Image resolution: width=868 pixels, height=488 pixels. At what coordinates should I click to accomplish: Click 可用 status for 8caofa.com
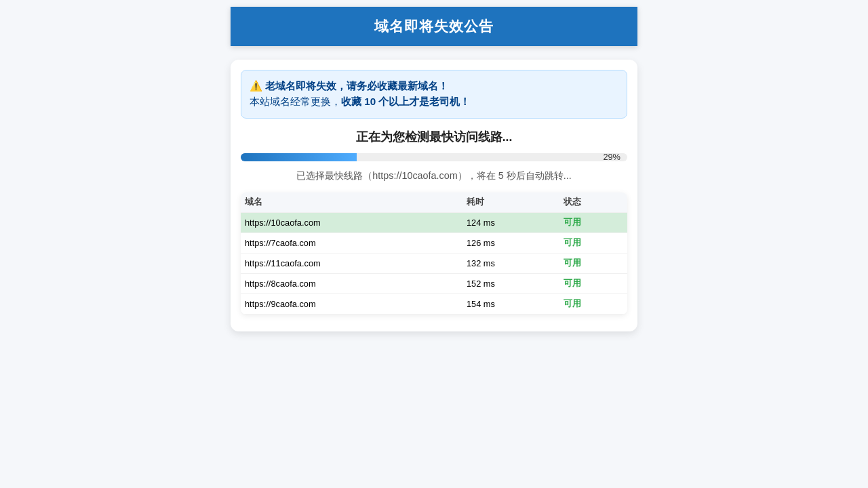(x=572, y=283)
